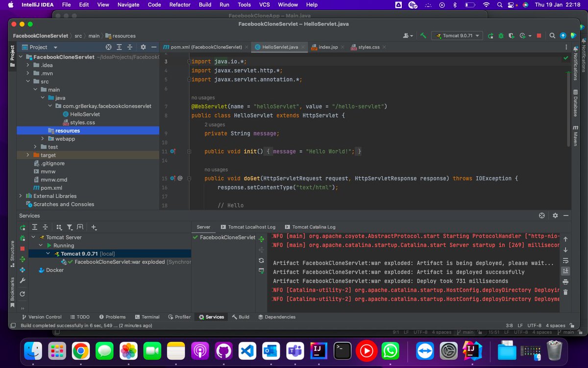This screenshot has height=368, width=588.
Task: Stop Tomcat using the red square icon
Action: (539, 36)
